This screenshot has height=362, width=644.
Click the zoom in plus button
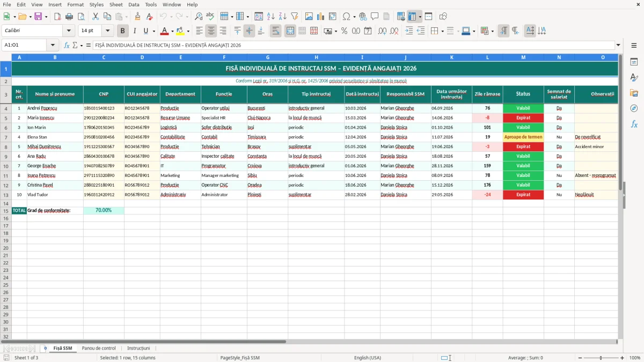coord(622,358)
